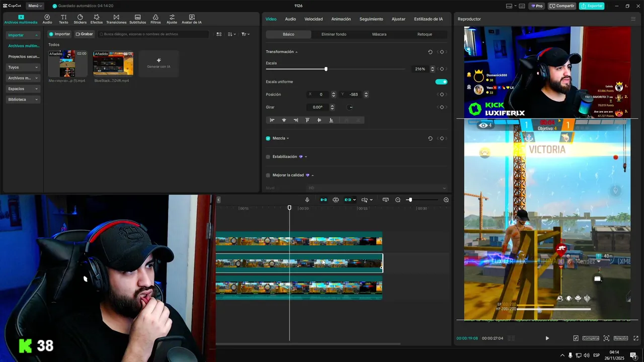644x362 pixels.
Task: Open the Filtros library
Action: coord(155,19)
